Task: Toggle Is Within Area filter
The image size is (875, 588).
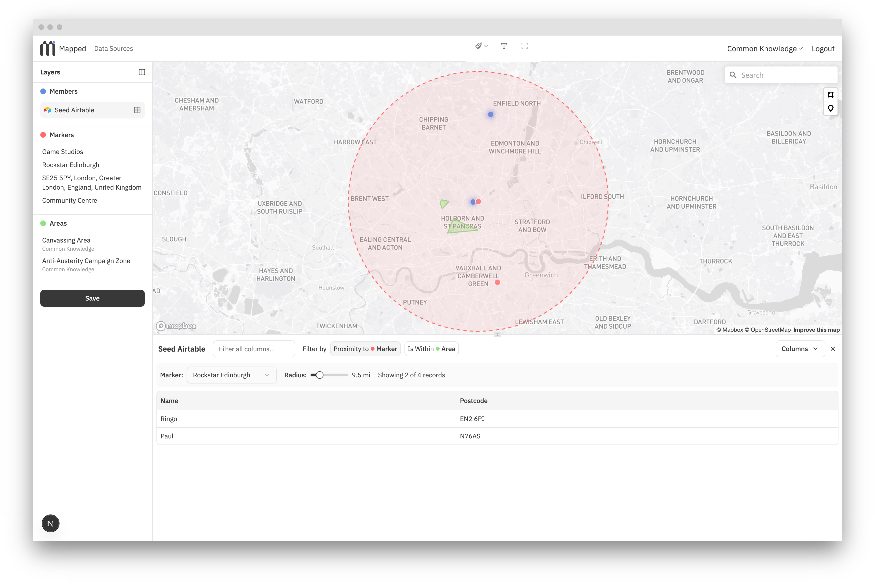Action: pyautogui.click(x=431, y=349)
